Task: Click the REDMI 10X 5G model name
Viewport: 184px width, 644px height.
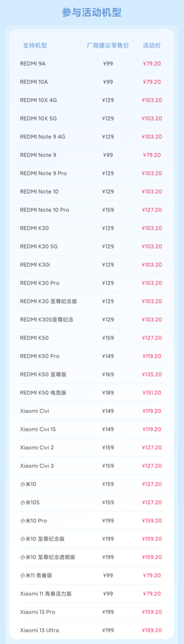Action: (39, 118)
